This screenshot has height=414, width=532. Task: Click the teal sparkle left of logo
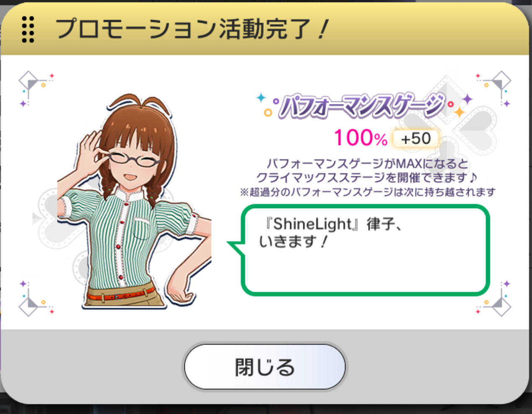tap(261, 98)
